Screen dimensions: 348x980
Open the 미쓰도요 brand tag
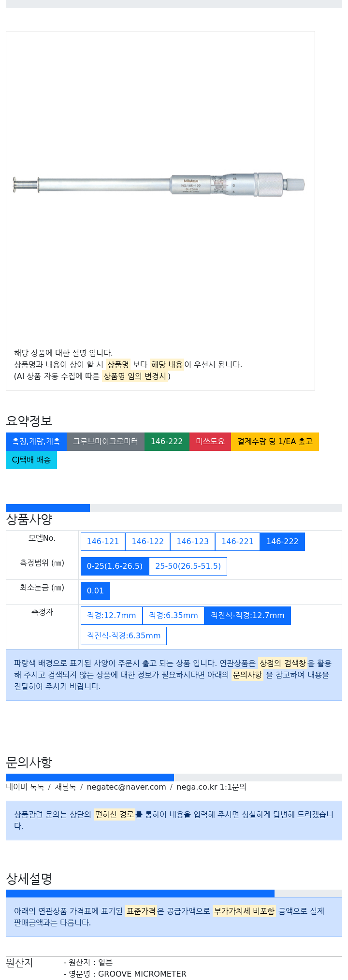coord(210,442)
